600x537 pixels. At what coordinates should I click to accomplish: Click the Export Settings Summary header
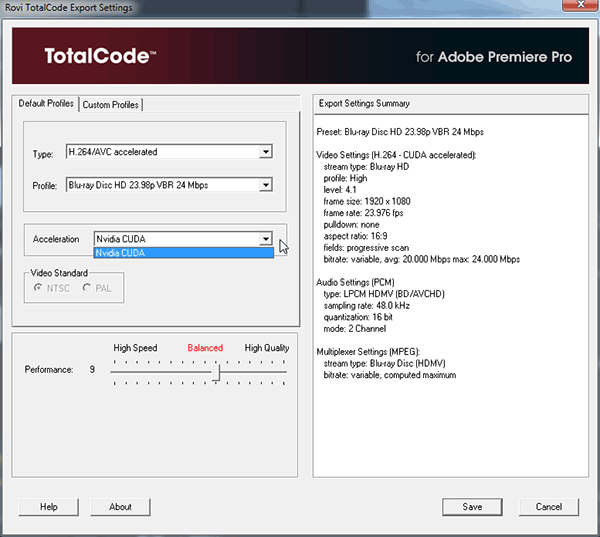coord(451,104)
